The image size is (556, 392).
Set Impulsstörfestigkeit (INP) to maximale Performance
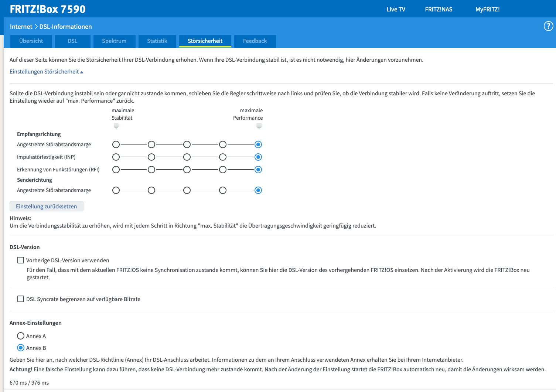click(258, 157)
